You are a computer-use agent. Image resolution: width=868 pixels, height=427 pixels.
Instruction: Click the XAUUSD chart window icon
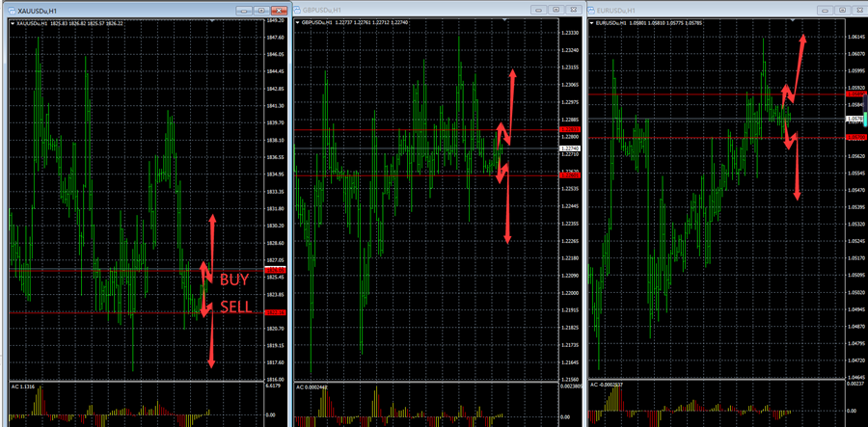pos(11,11)
